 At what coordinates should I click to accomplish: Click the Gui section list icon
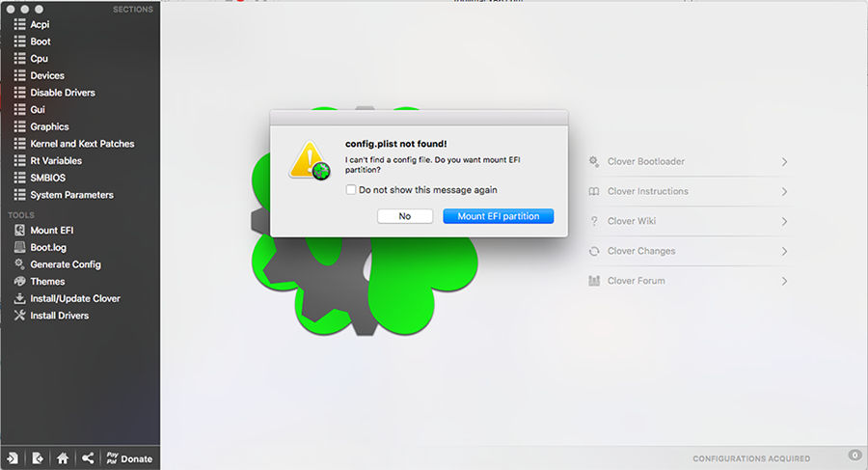(x=20, y=110)
